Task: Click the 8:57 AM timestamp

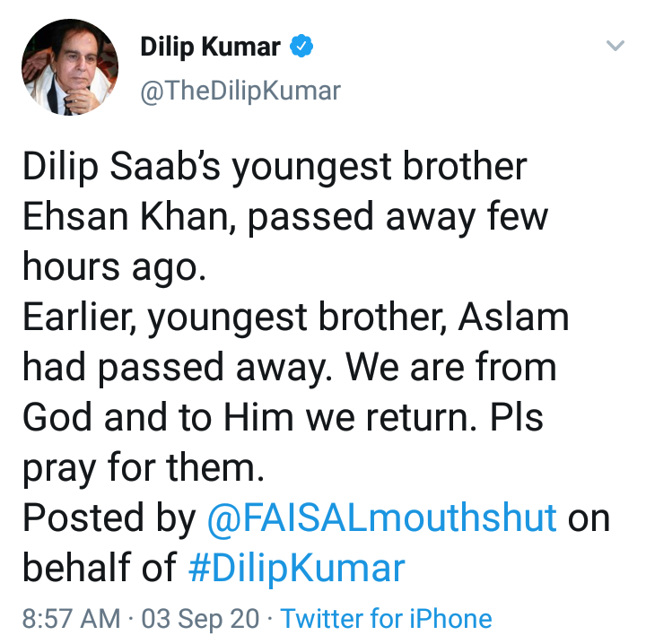Action: 71,619
